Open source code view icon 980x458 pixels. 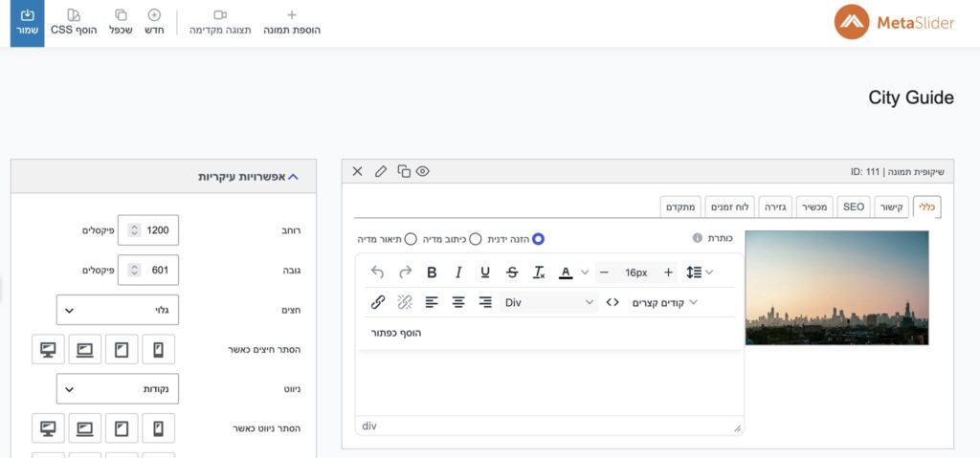coord(612,302)
